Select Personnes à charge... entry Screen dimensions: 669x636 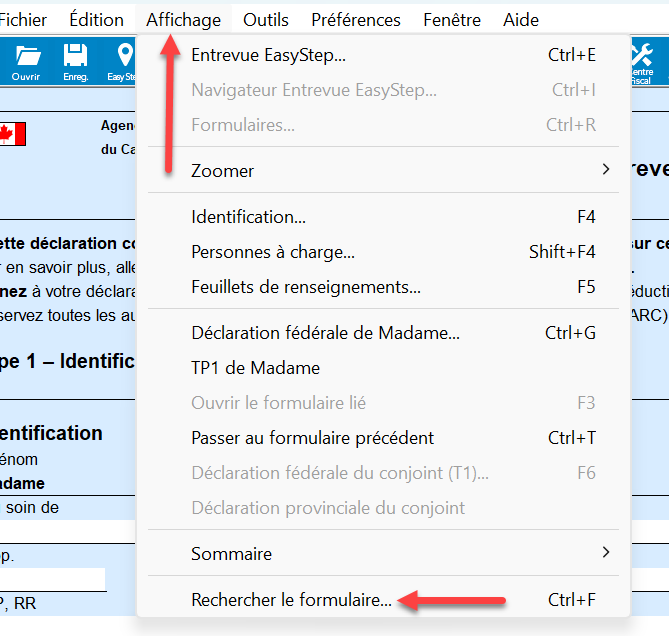(x=272, y=252)
